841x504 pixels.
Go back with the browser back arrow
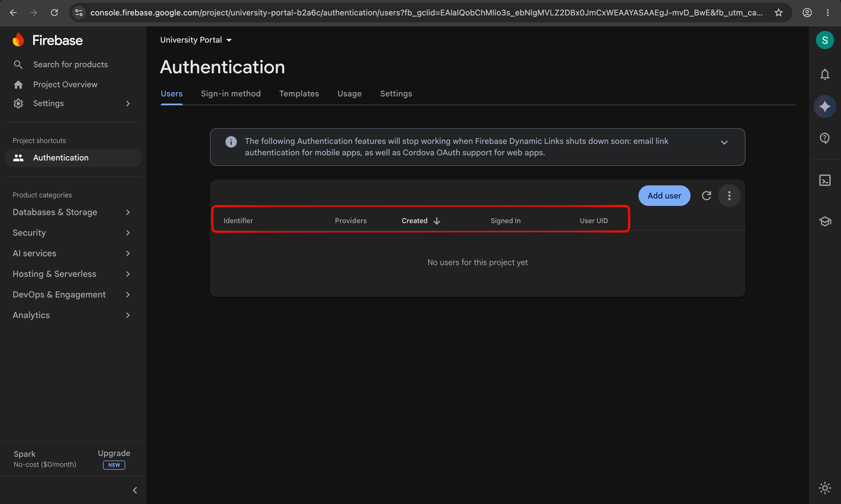(13, 13)
